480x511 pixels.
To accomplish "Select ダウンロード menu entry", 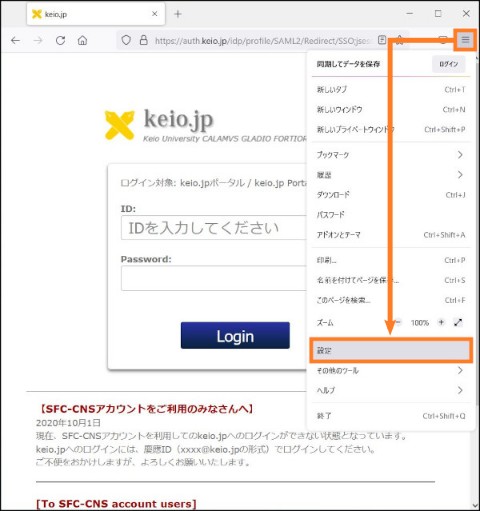I will pyautogui.click(x=391, y=195).
